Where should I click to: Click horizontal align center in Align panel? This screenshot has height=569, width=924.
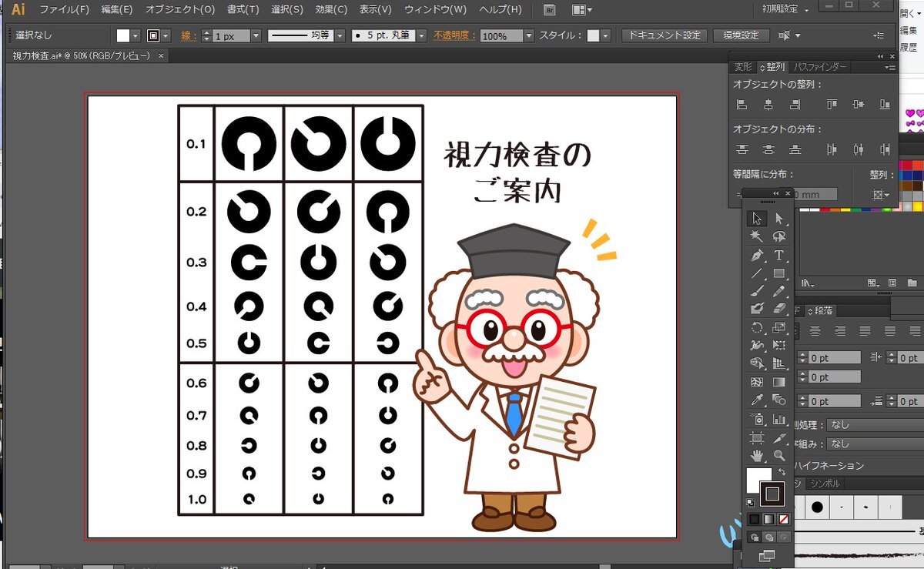point(768,105)
